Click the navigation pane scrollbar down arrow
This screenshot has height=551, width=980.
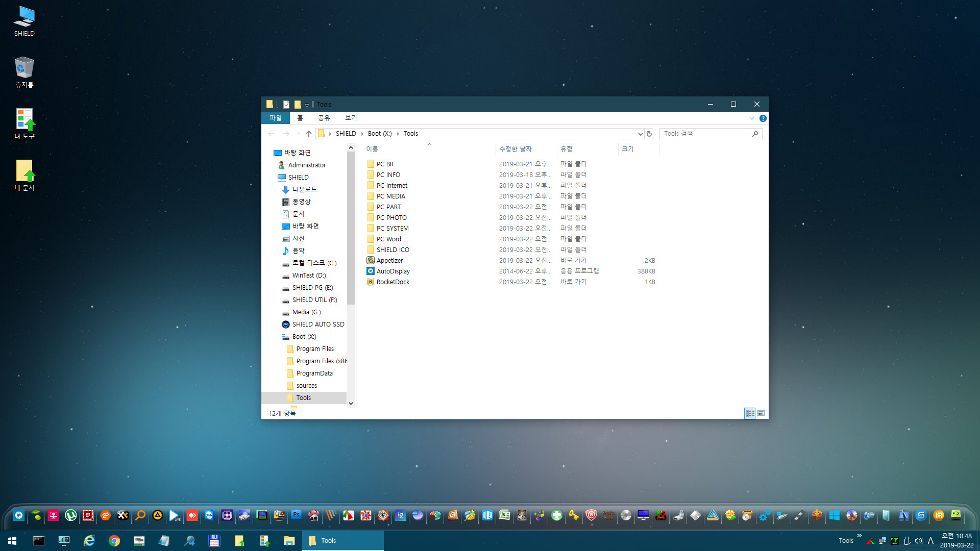(x=351, y=403)
